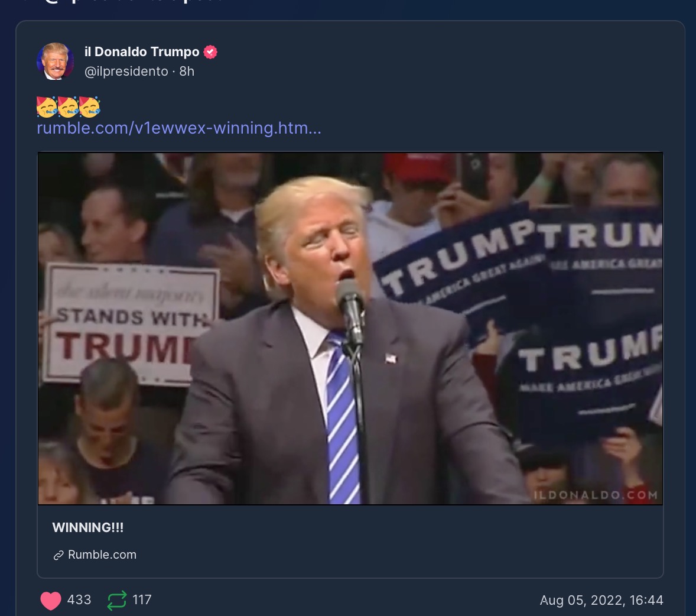The height and width of the screenshot is (616, 696).
Task: Click the link preview card footer area
Action: click(x=350, y=542)
